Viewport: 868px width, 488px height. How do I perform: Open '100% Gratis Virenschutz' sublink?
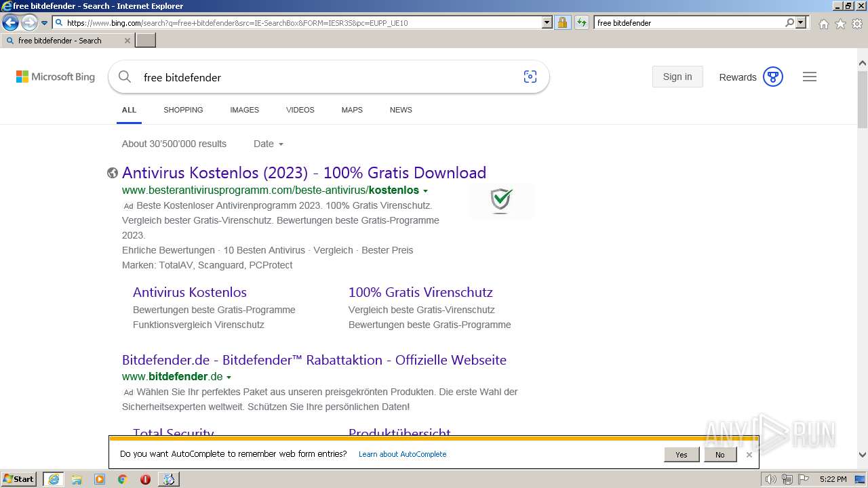[420, 292]
